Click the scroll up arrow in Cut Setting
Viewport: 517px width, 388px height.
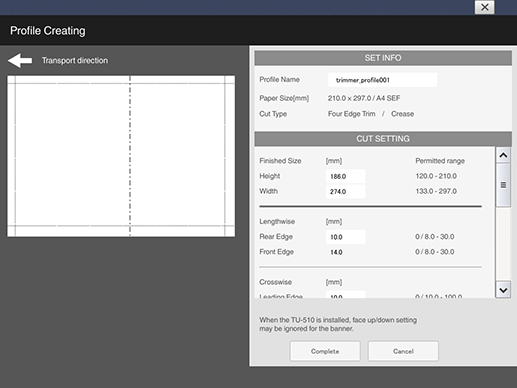coord(503,155)
